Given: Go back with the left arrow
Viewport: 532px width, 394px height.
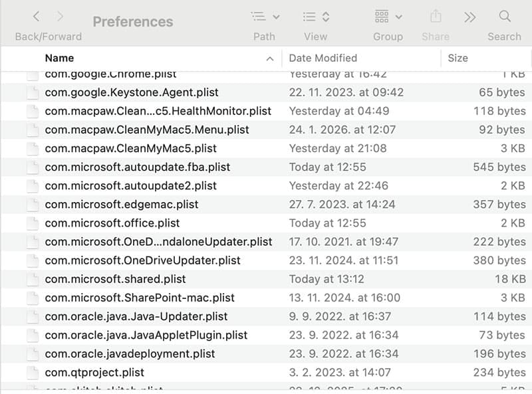Looking at the screenshot, I should click(x=37, y=16).
